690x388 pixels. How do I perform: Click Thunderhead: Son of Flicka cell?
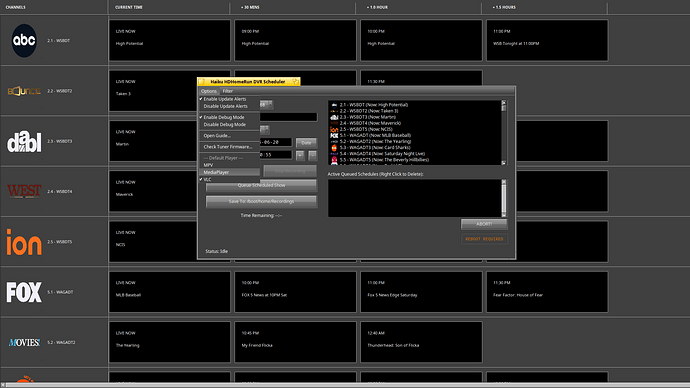[421, 342]
